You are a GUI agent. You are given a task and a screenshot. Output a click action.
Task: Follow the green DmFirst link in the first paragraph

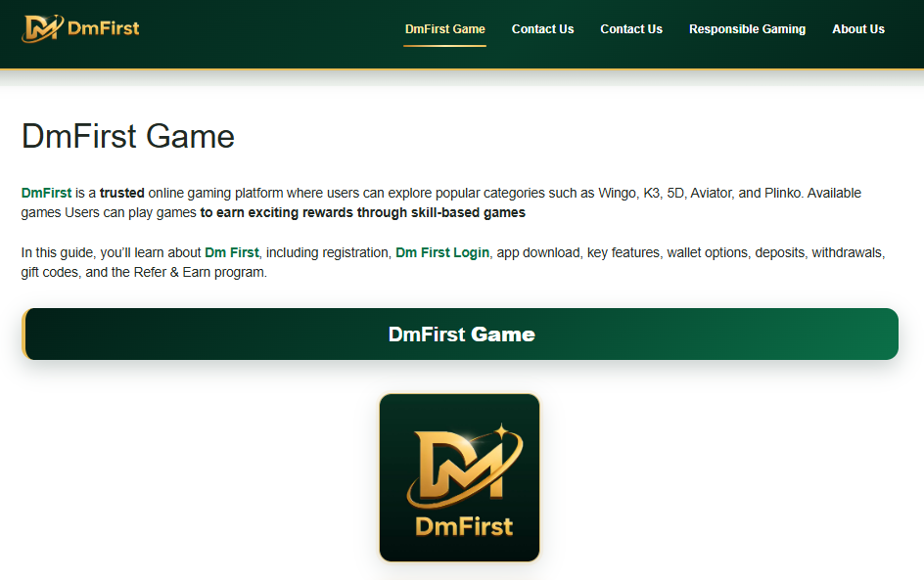pyautogui.click(x=46, y=193)
